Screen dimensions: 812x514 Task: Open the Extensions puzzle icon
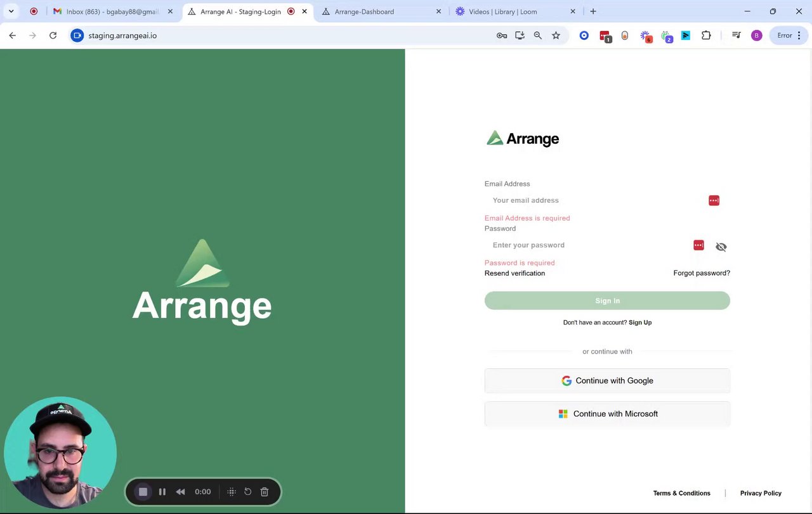[706, 35]
